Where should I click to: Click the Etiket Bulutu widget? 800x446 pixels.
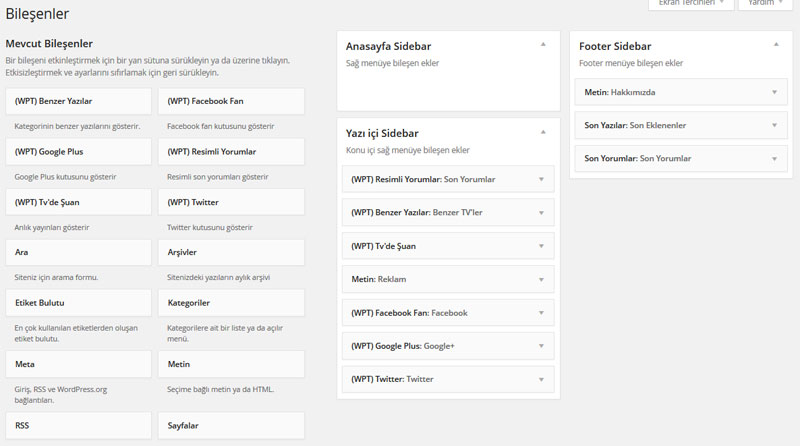(x=79, y=303)
